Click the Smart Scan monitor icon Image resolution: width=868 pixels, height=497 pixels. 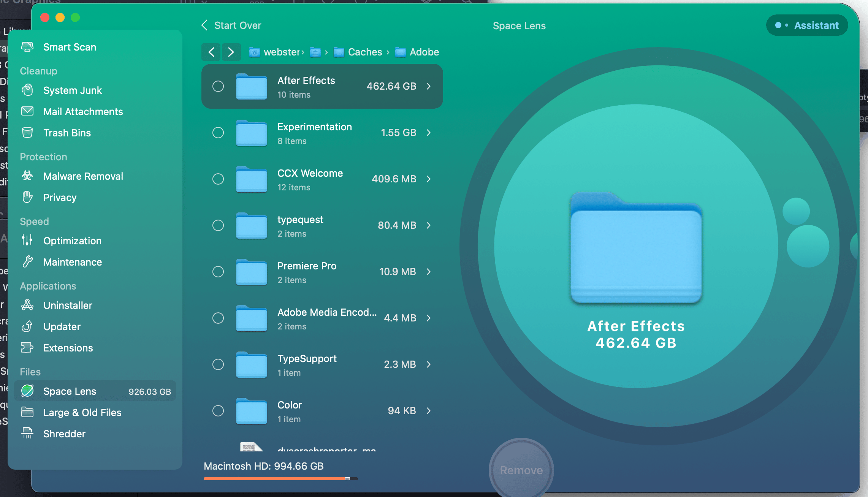pyautogui.click(x=27, y=47)
